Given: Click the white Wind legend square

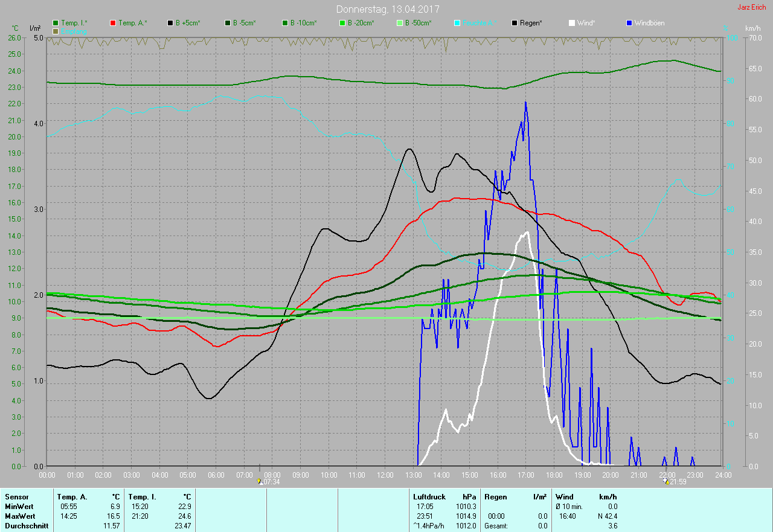Looking at the screenshot, I should 572,23.
